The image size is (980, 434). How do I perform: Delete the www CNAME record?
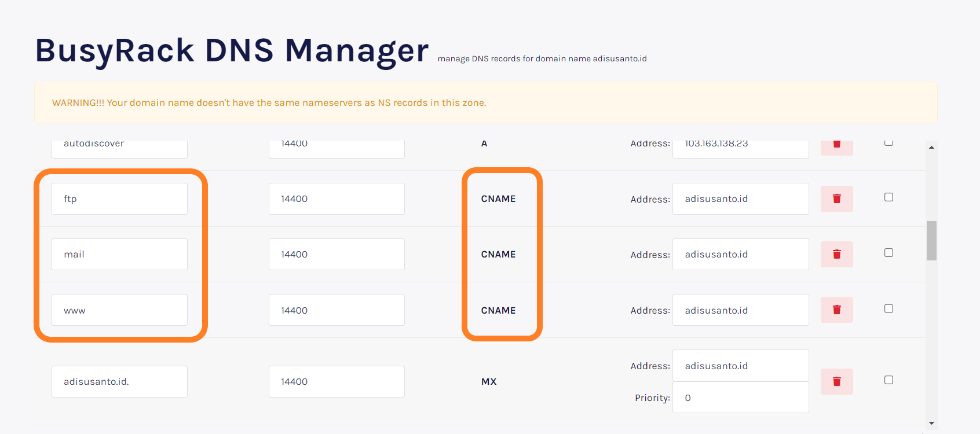click(x=836, y=310)
